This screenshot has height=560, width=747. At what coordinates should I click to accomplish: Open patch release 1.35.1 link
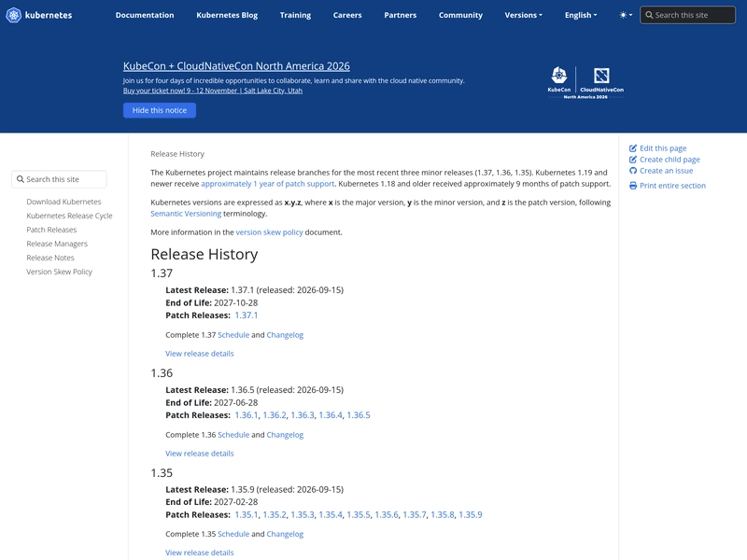coord(247,515)
